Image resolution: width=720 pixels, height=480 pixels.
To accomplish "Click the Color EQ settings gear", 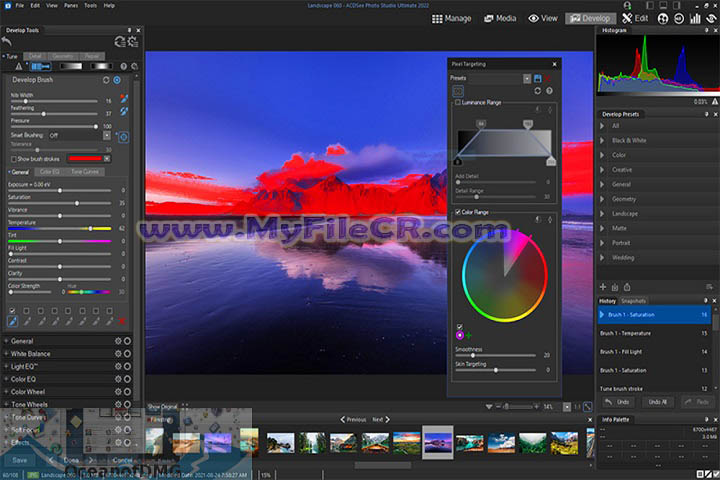I will tap(118, 379).
